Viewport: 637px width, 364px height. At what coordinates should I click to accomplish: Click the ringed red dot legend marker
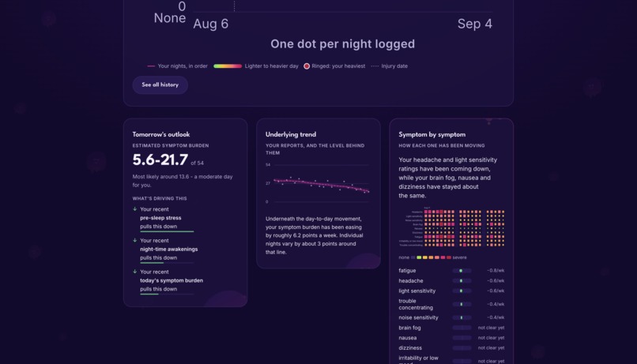click(307, 66)
